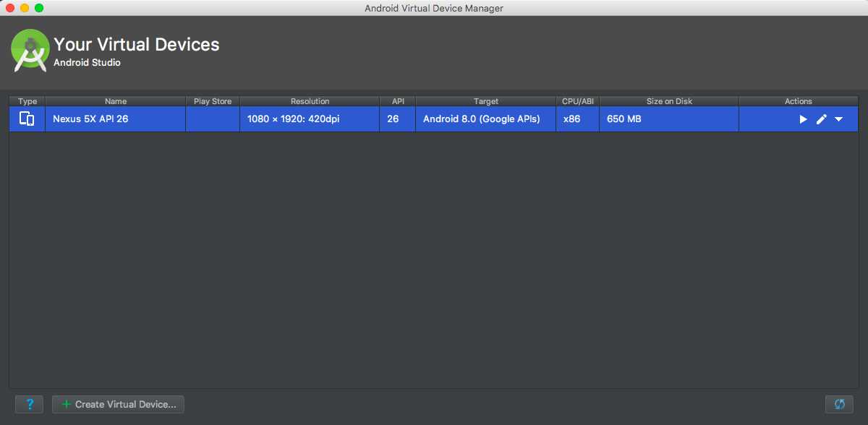This screenshot has height=425, width=868.
Task: Click the 1080 × 1920: 420dpi resolution cell
Action: point(310,119)
